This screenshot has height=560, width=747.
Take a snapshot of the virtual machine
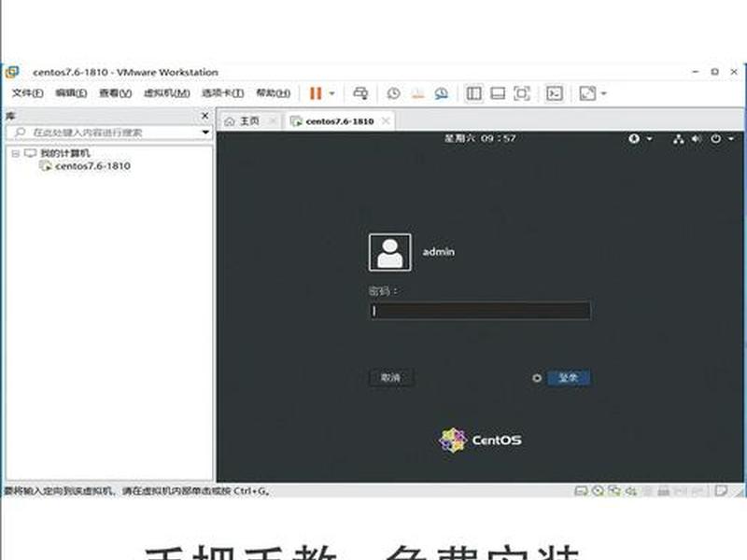393,93
